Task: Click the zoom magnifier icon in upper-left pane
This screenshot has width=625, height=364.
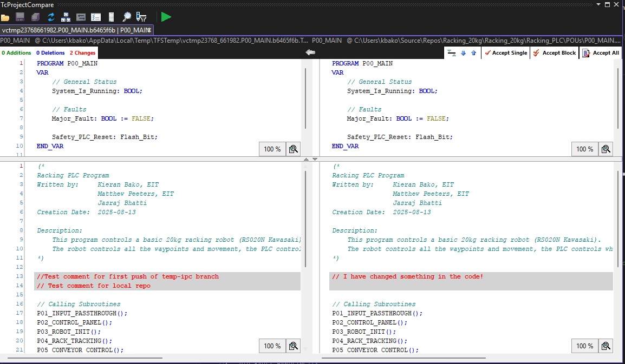Action: 294,149
